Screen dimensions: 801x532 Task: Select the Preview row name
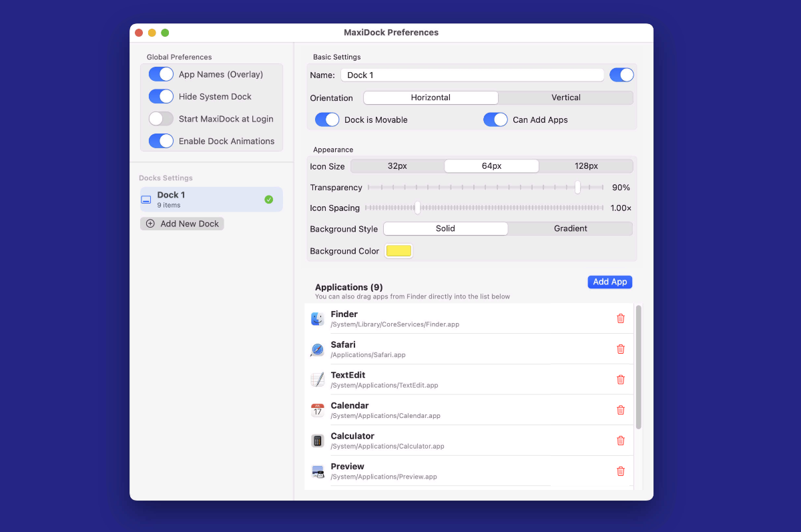pos(348,466)
